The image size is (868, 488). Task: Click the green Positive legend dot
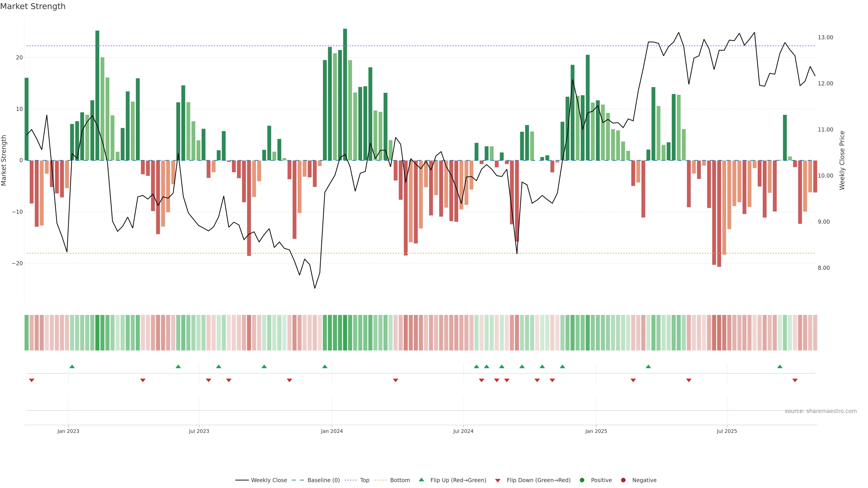(582, 480)
